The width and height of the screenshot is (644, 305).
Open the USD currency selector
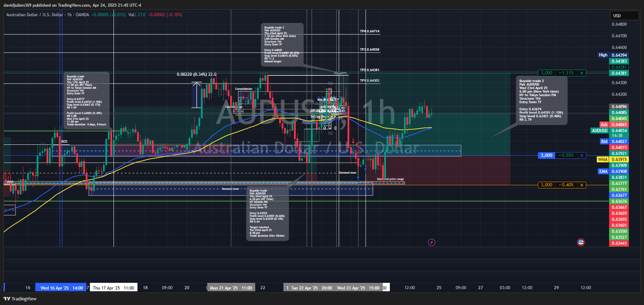point(624,15)
